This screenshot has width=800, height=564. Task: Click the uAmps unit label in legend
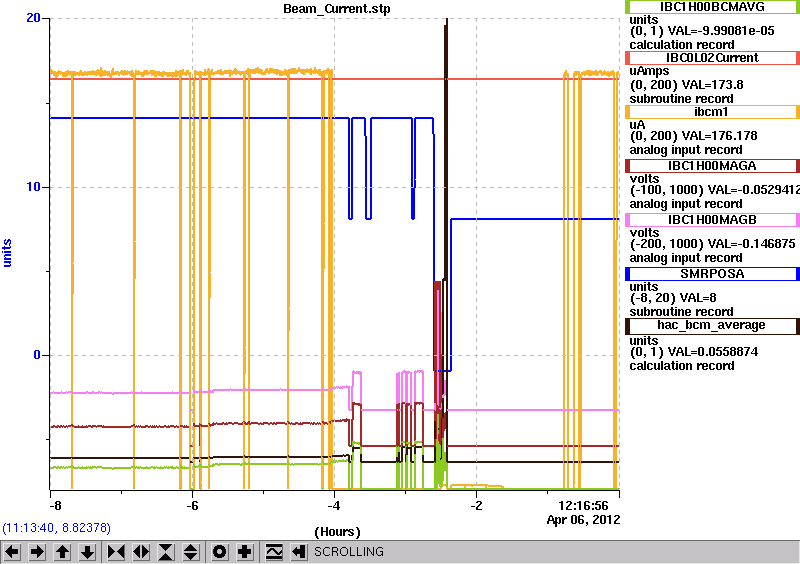(649, 71)
